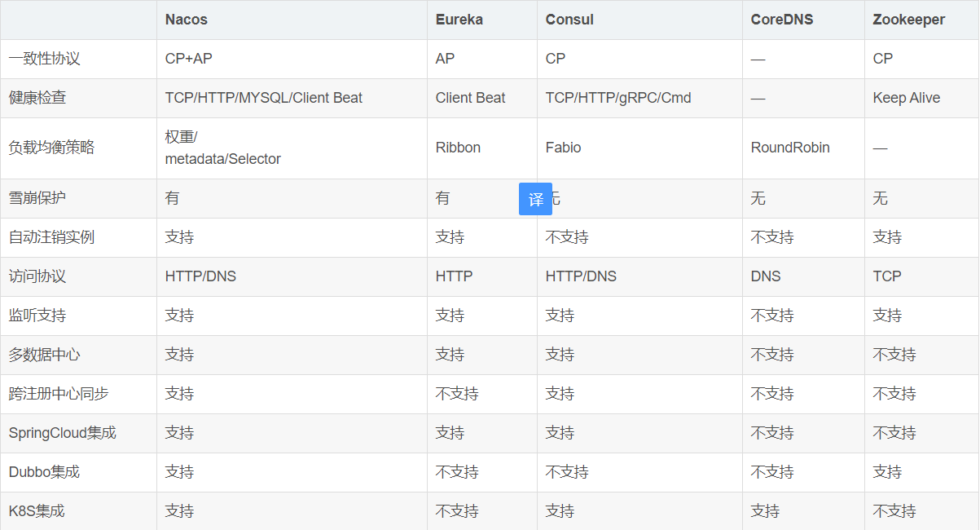Click Zookeeper's 不支持 in 多数据中心 row
This screenshot has width=980, height=530.
pos(894,355)
